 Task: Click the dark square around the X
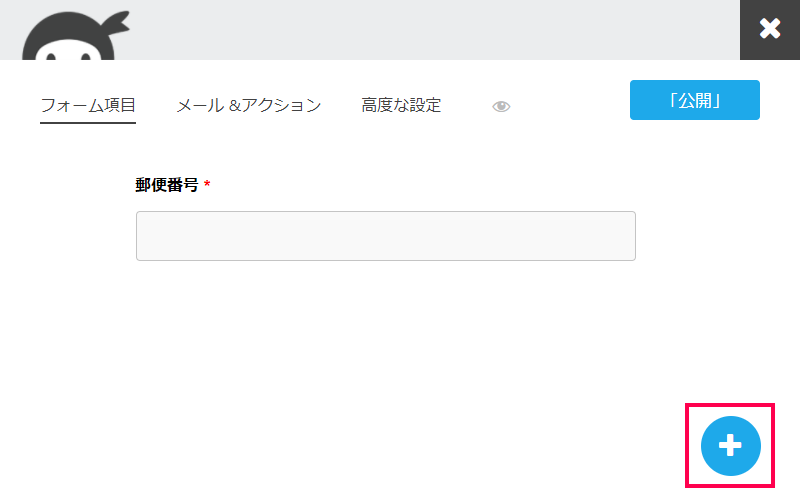[x=770, y=29]
